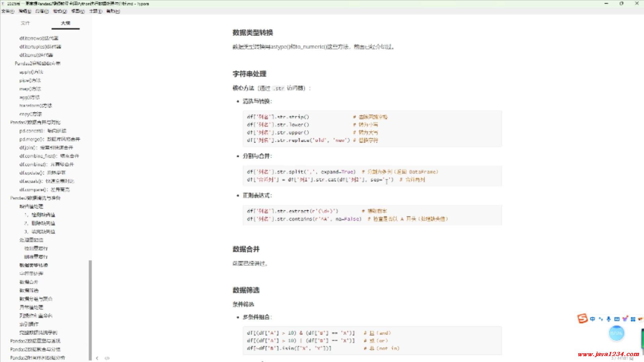Screen dimensions: 644x362
Task: Open the Sogou toolbox grid icon
Action: coord(633,319)
